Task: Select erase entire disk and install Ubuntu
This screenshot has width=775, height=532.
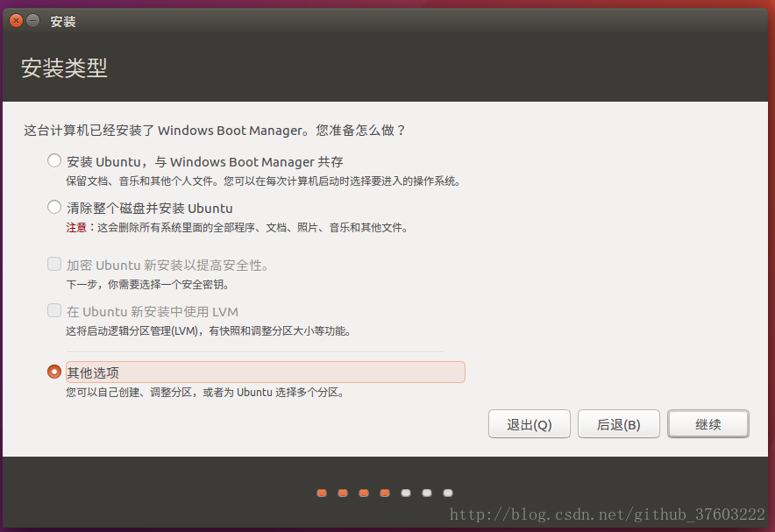Action: [54, 207]
